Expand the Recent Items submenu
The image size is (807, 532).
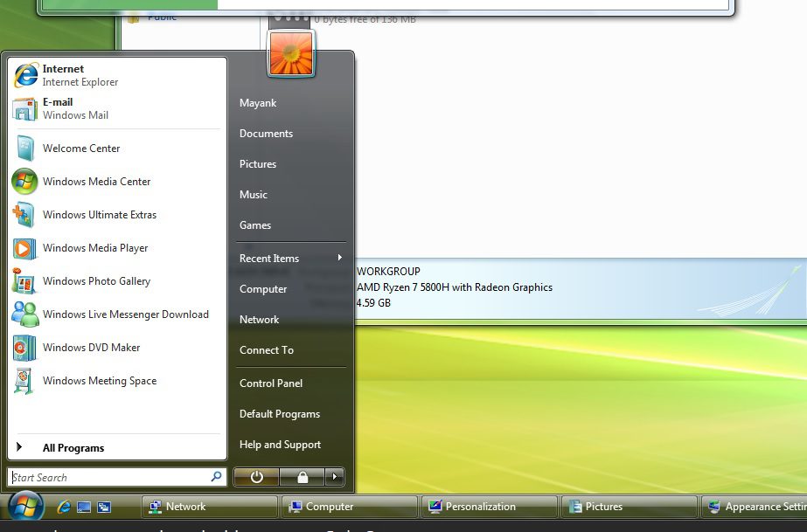click(268, 259)
